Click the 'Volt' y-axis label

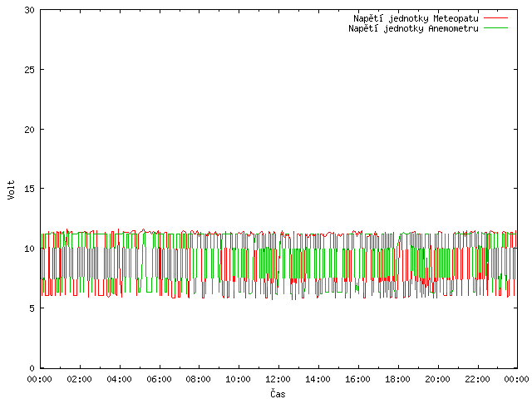pos(11,190)
